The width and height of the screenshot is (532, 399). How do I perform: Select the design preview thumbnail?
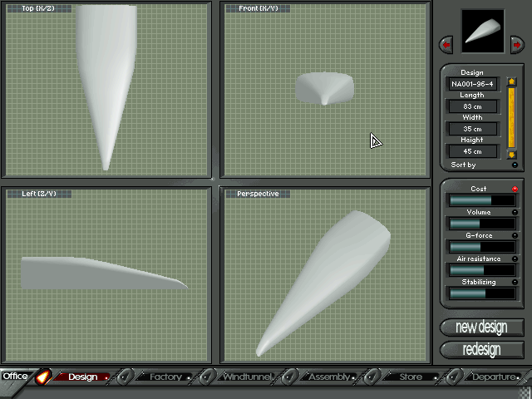(x=482, y=31)
